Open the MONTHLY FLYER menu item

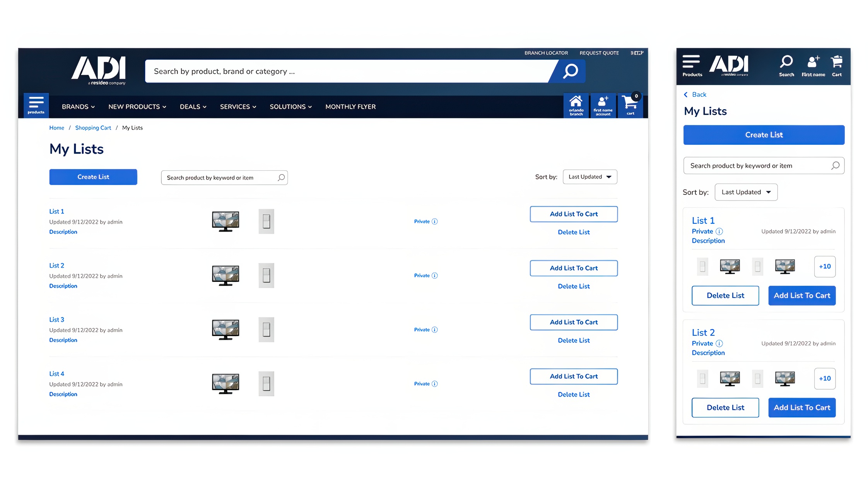pos(350,107)
